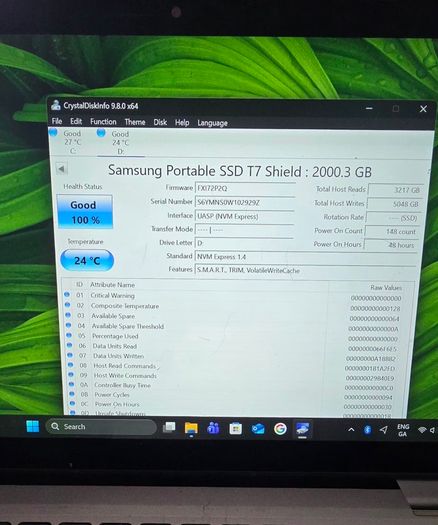Click the Good 100 % health status button
The image size is (438, 525).
point(85,212)
